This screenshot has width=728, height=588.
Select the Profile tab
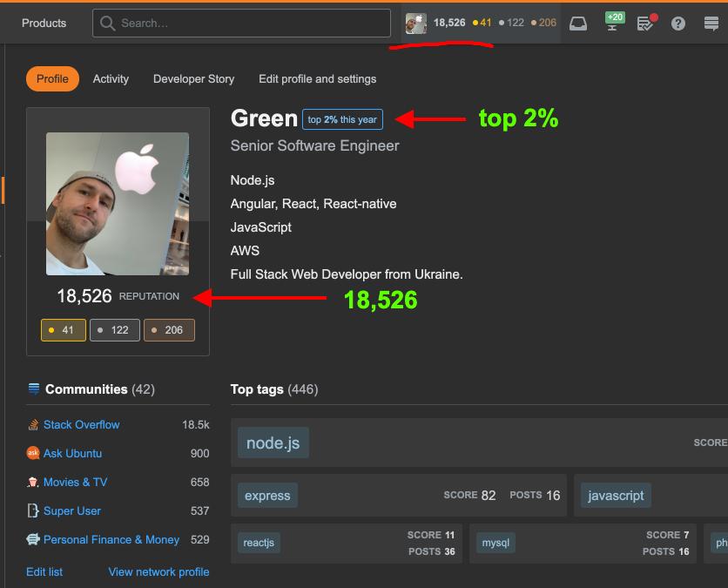click(52, 79)
